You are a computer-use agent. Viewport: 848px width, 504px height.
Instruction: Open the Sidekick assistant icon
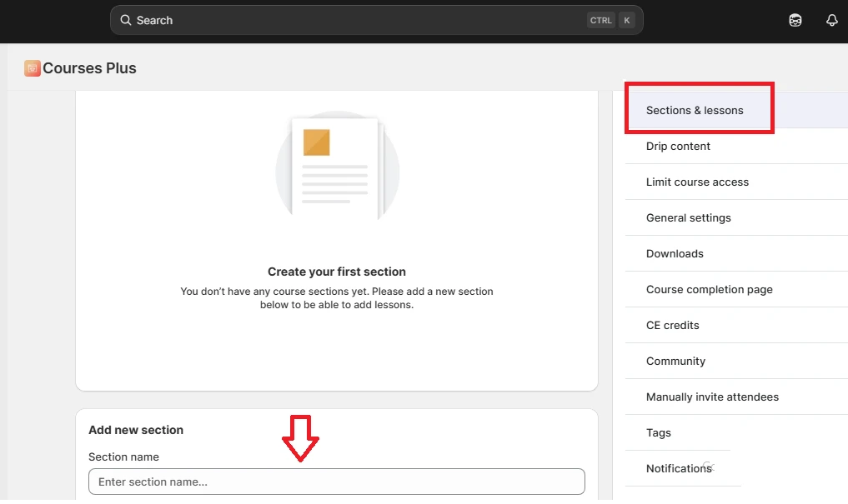795,20
